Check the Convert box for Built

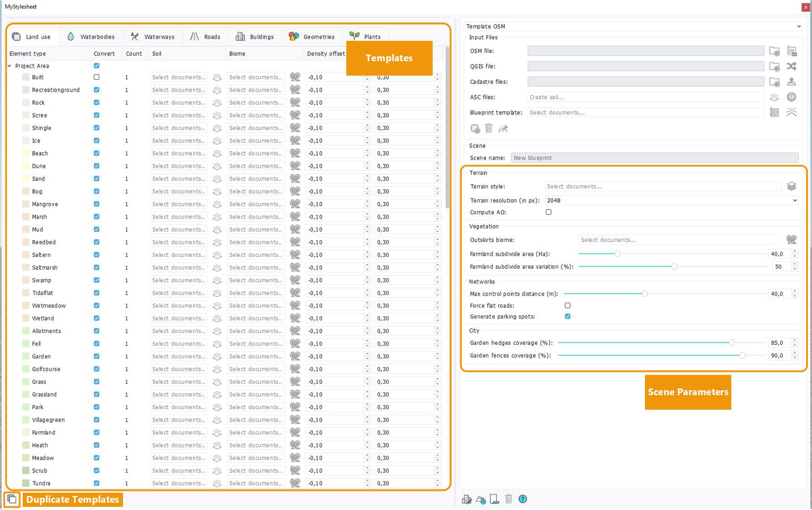(97, 78)
